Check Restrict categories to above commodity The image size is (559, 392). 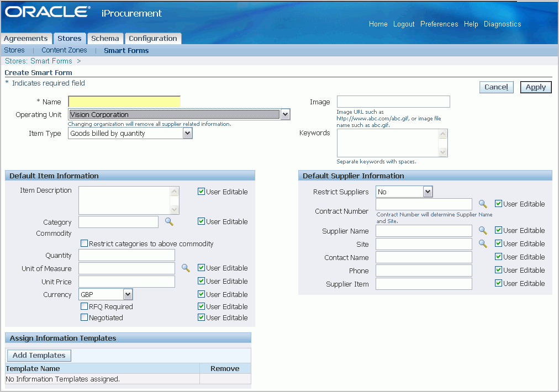tap(84, 243)
